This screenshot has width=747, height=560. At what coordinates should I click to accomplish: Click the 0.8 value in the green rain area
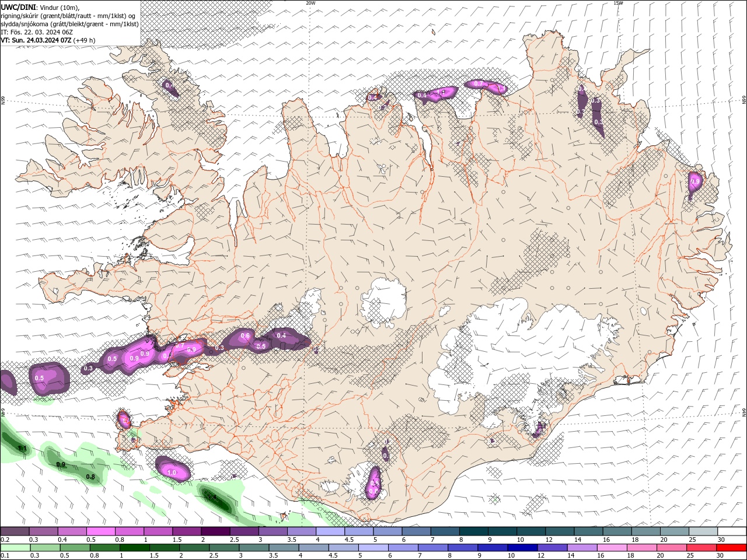[x=90, y=477]
